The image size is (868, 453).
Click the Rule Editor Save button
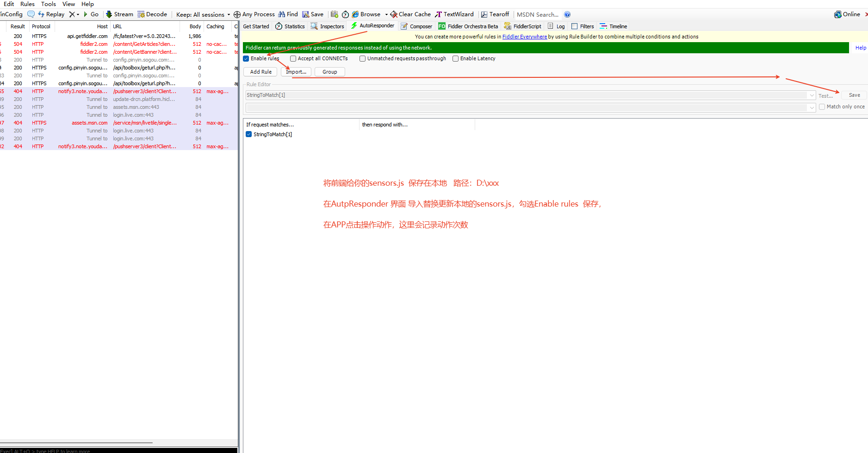[x=854, y=95]
